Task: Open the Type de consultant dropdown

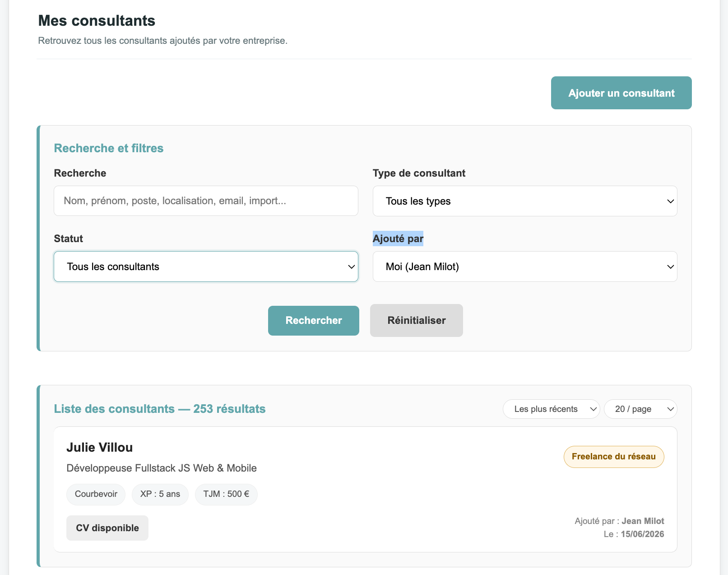Action: [x=525, y=201]
